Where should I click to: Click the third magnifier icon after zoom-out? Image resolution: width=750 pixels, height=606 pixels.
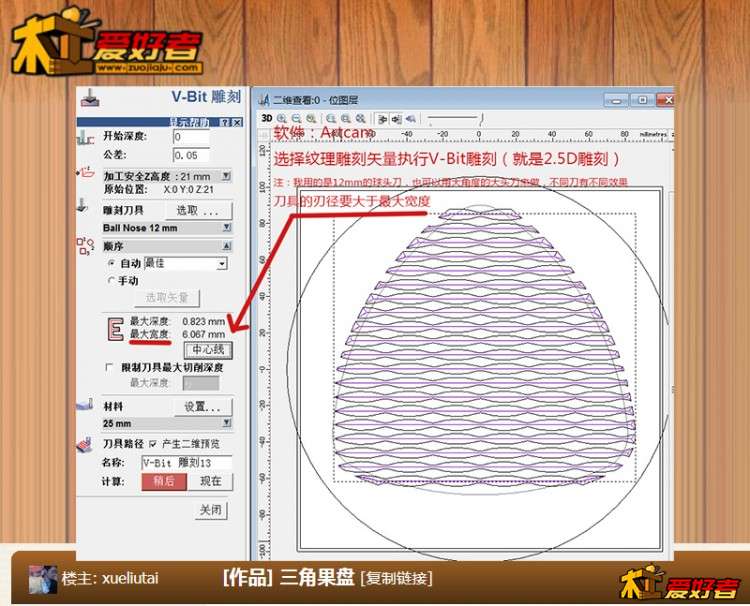point(311,118)
